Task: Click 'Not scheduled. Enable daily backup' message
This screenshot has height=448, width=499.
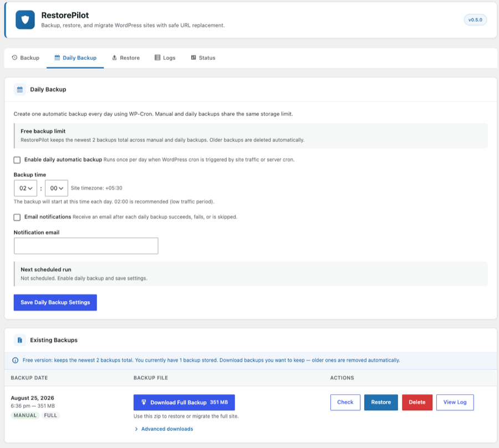Action: pos(84,278)
